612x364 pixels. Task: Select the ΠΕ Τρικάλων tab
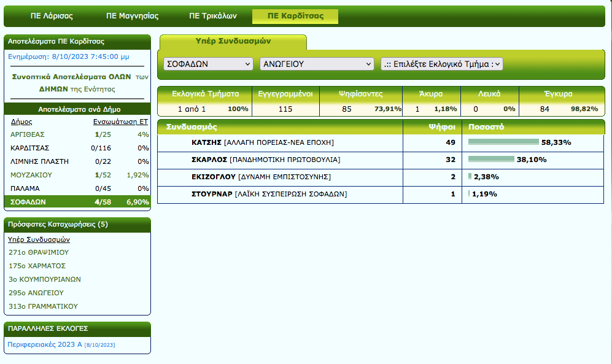pos(212,17)
